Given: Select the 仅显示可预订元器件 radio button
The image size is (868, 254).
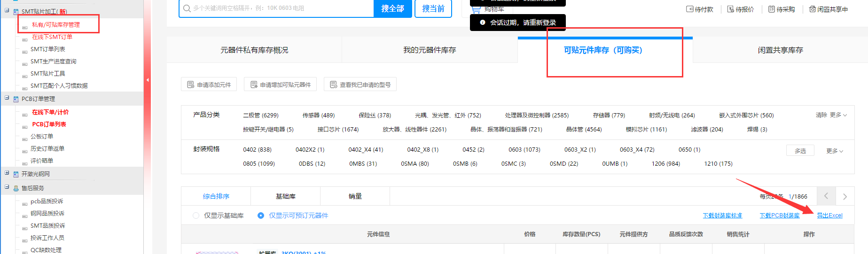Looking at the screenshot, I should point(261,216).
